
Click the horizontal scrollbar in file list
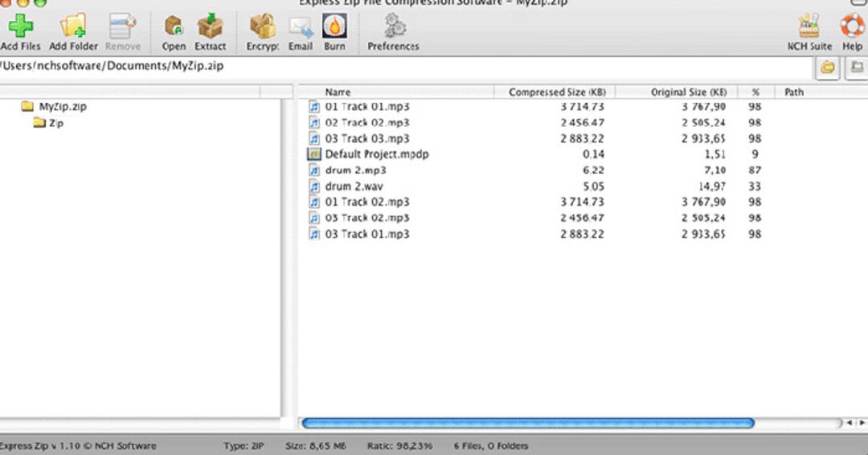point(528,424)
